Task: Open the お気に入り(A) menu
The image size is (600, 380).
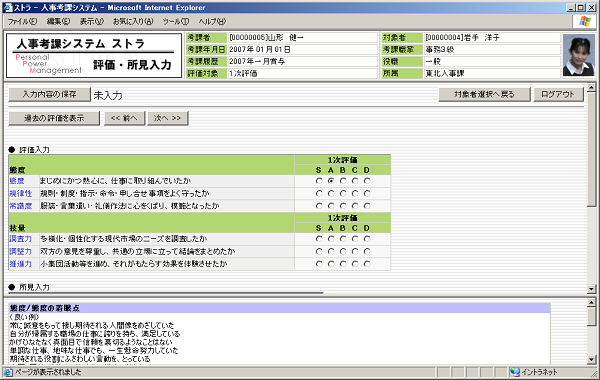Action: pyautogui.click(x=133, y=21)
